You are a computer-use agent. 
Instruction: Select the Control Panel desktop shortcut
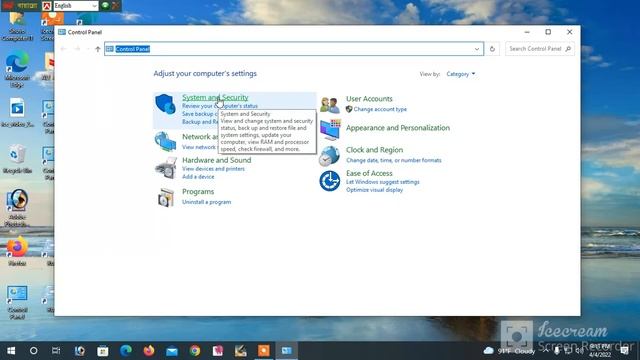[17, 302]
